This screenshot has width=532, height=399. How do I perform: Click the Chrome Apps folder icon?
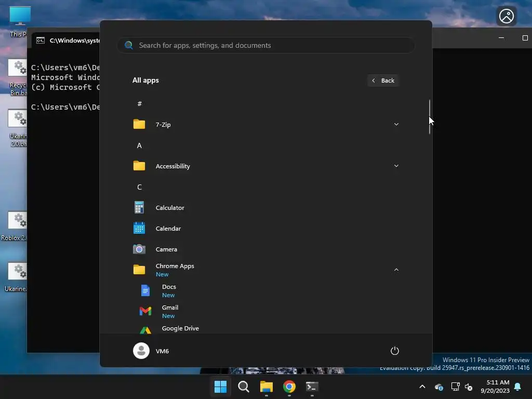tap(139, 270)
